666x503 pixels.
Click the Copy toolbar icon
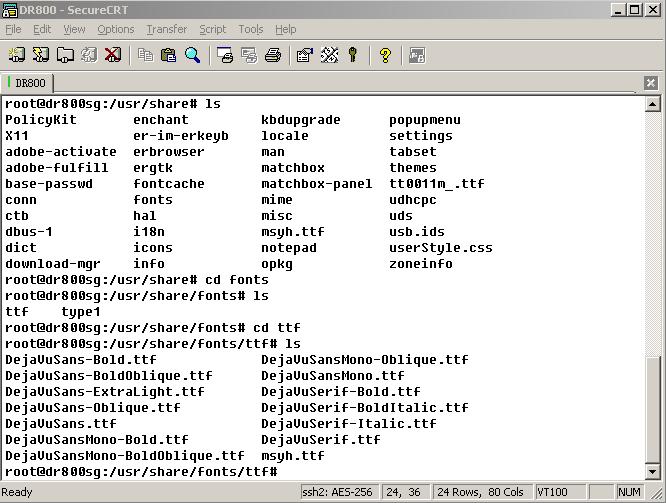[x=145, y=55]
